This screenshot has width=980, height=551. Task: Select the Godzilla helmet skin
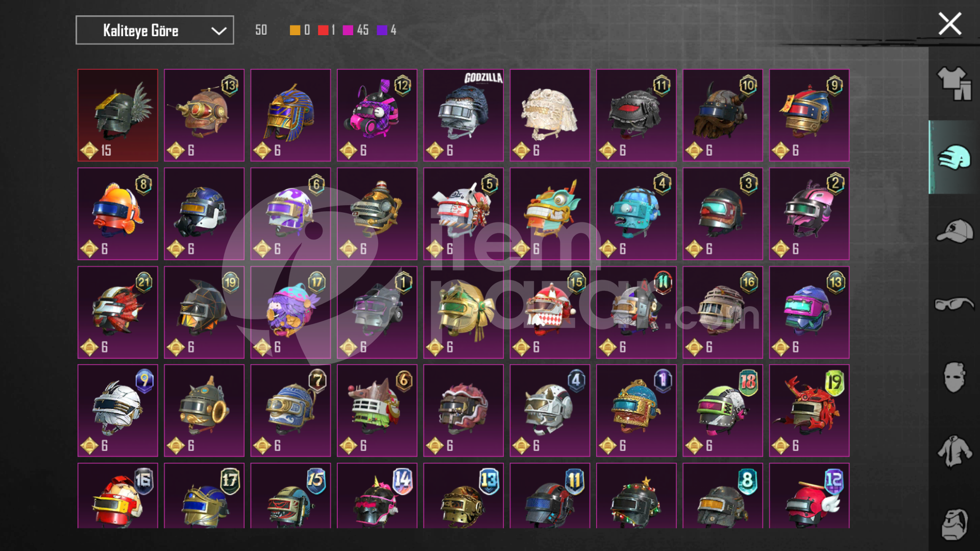(463, 115)
